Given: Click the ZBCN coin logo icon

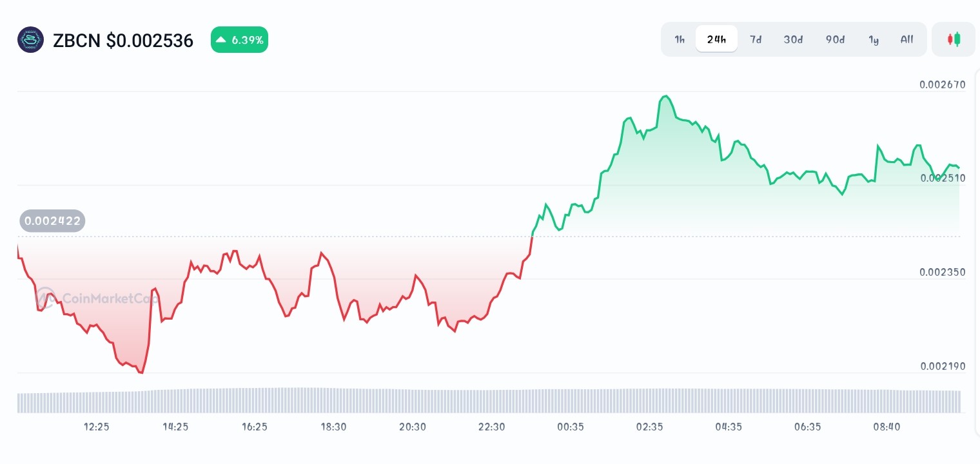Looking at the screenshot, I should (x=30, y=40).
